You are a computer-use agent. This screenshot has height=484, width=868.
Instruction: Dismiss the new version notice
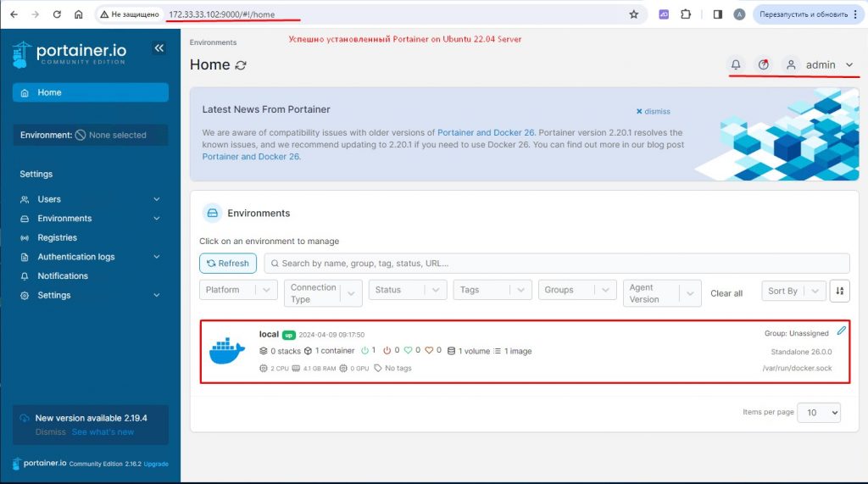50,432
